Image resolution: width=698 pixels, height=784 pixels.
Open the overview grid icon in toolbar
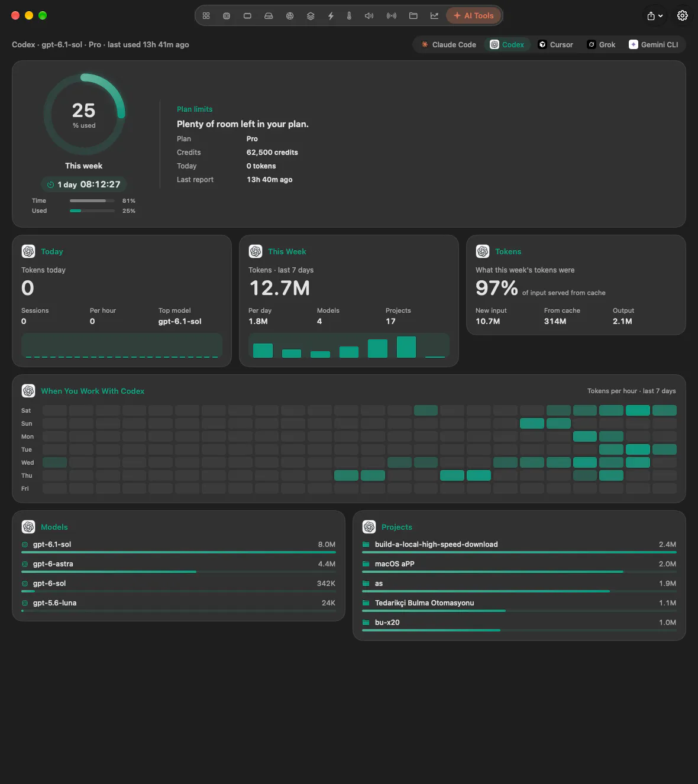coord(206,16)
